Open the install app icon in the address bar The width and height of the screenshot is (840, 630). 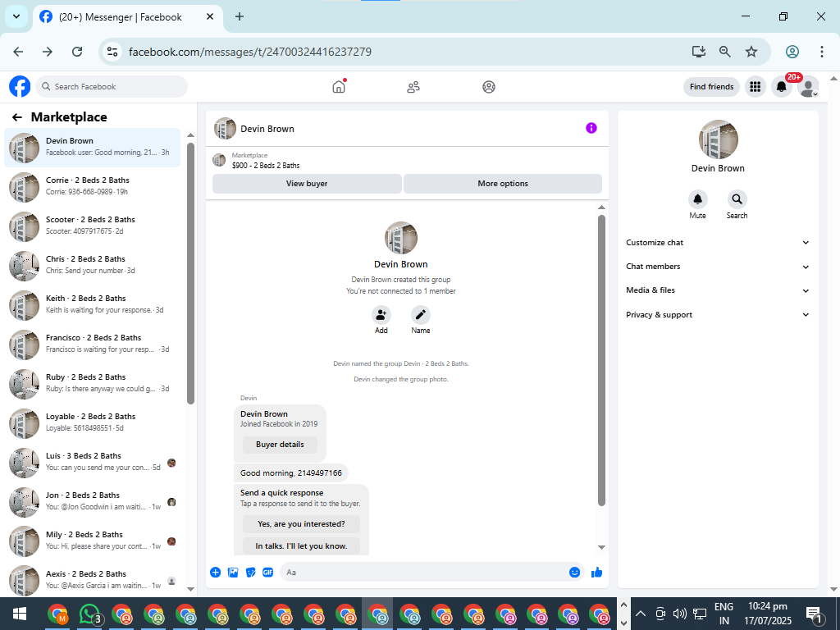[x=699, y=52]
